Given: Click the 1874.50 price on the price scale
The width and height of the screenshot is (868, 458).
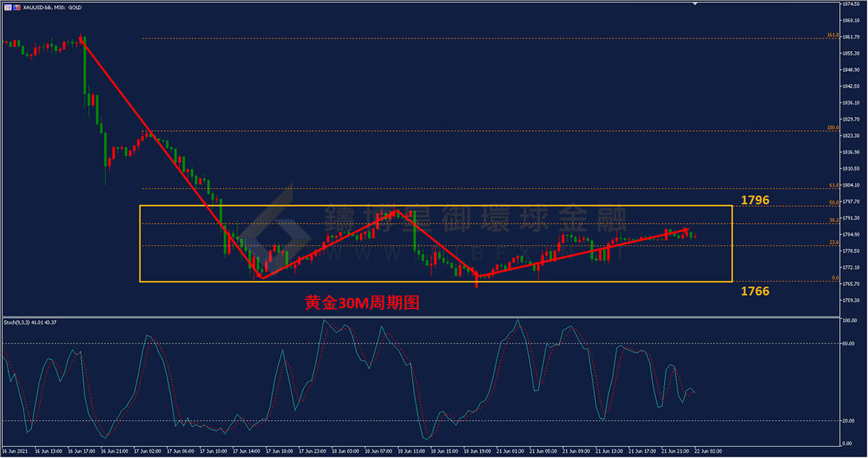Looking at the screenshot, I should pos(852,4).
